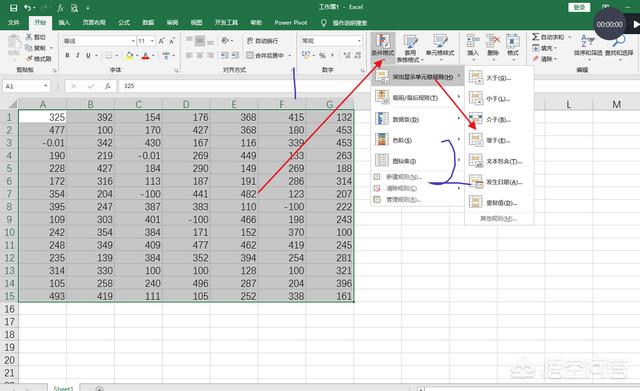The image size is (640, 391).
Task: Select the Sheet1 worksheet tab
Action: tap(63, 388)
